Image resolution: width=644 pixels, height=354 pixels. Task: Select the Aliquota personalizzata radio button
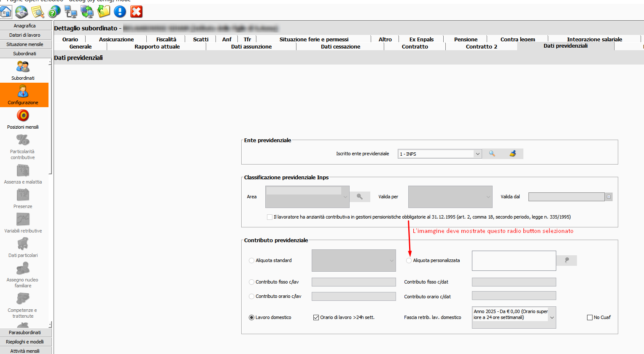pyautogui.click(x=409, y=261)
